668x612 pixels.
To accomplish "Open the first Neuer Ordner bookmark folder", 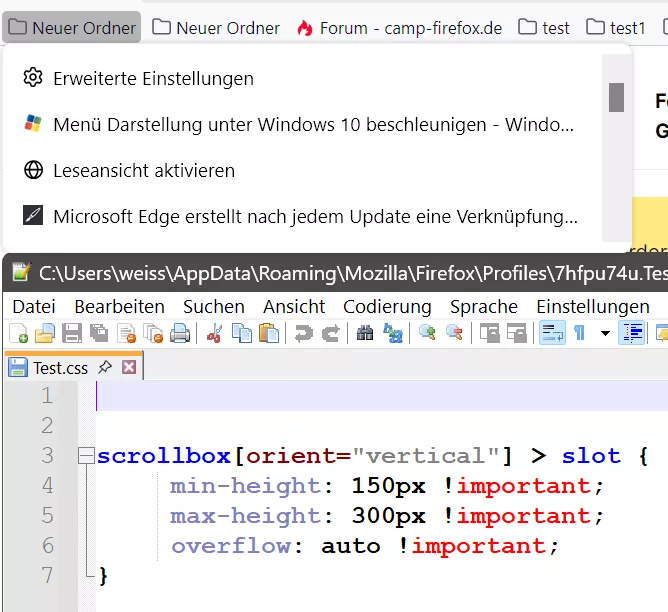I will pyautogui.click(x=72, y=28).
